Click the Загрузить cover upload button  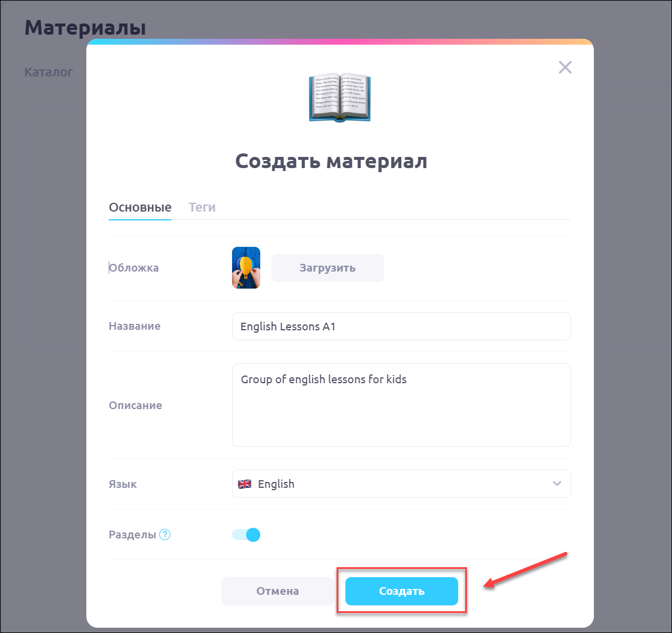(327, 268)
